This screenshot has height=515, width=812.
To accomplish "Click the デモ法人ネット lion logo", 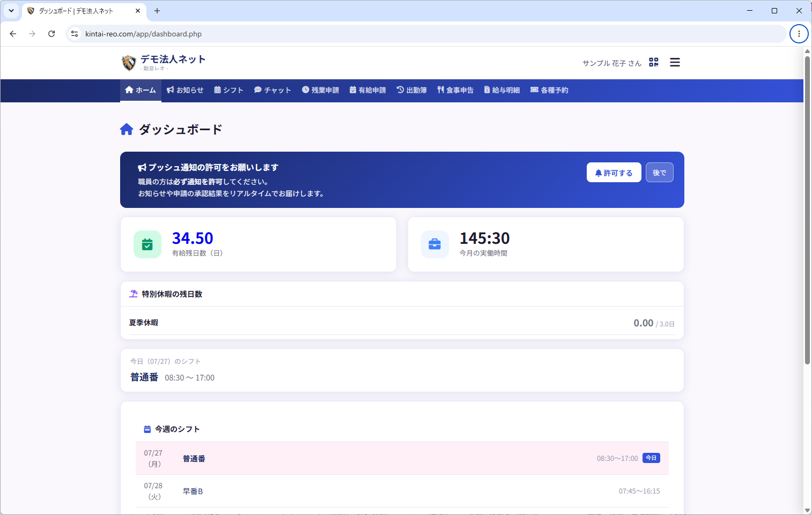I will click(129, 63).
